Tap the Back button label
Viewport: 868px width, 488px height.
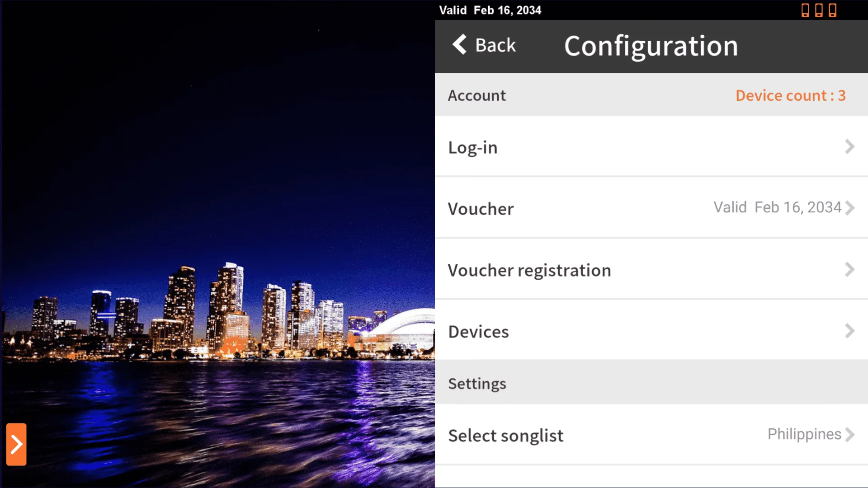click(495, 45)
